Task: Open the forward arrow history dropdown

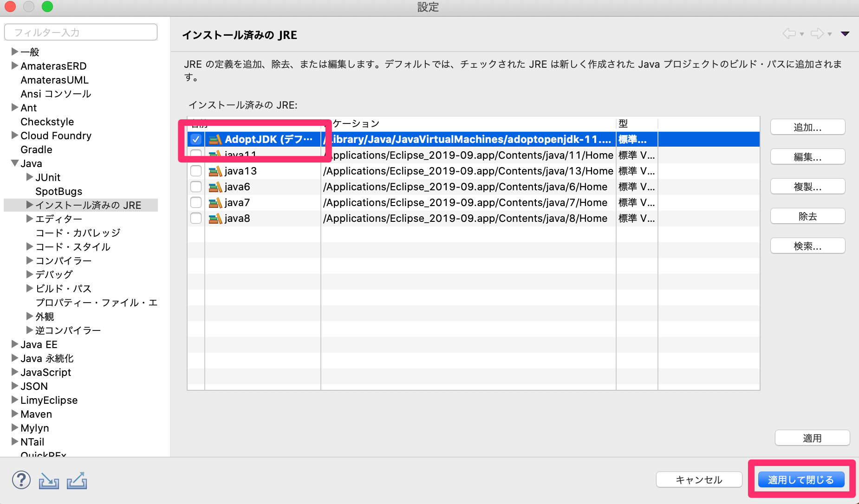Action: click(830, 34)
